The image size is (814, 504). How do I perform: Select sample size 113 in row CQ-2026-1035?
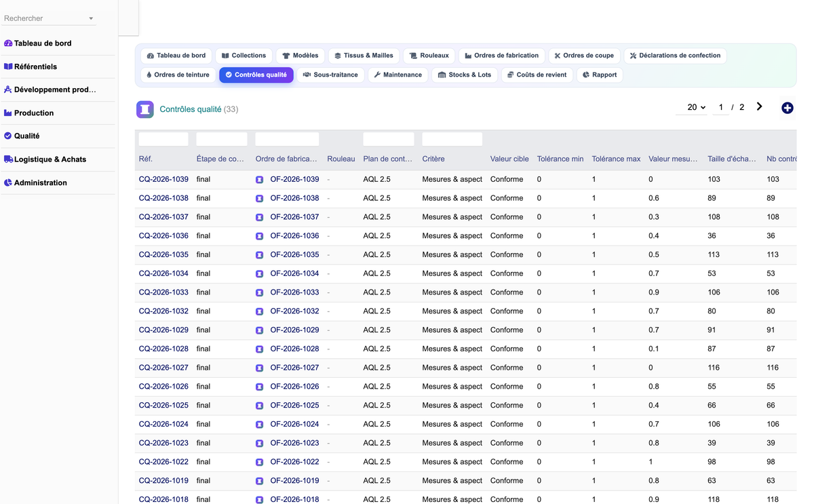click(x=714, y=255)
